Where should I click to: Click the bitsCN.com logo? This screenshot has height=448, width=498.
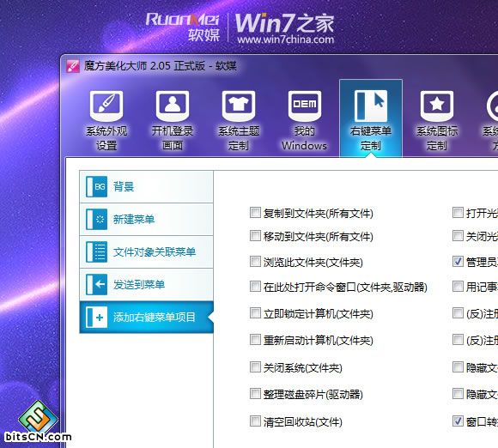pyautogui.click(x=38, y=422)
